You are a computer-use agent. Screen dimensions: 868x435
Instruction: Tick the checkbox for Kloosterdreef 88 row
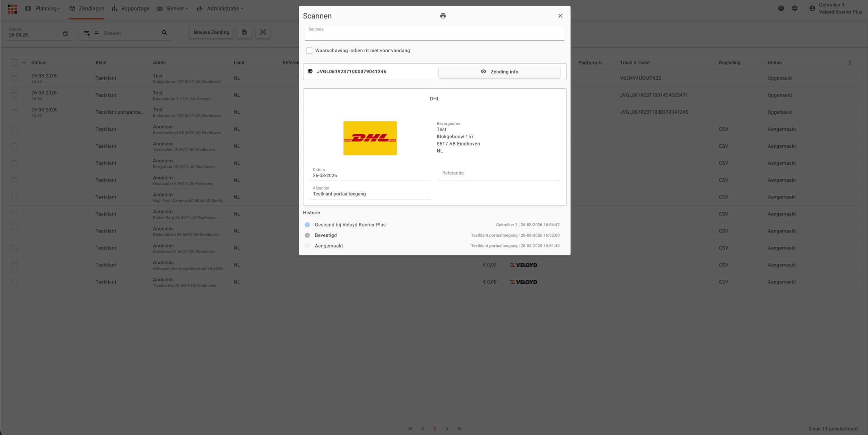click(x=14, y=129)
